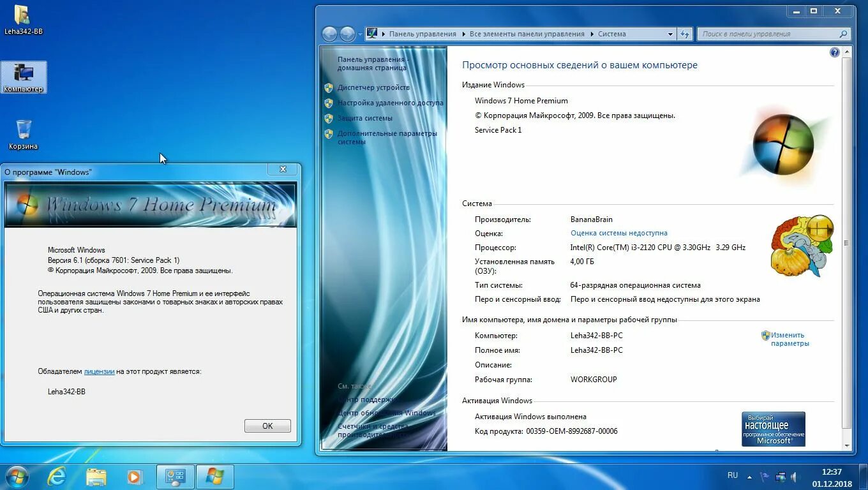
Task: Expand breadcrumb arrow after Панель управления
Action: click(x=463, y=34)
